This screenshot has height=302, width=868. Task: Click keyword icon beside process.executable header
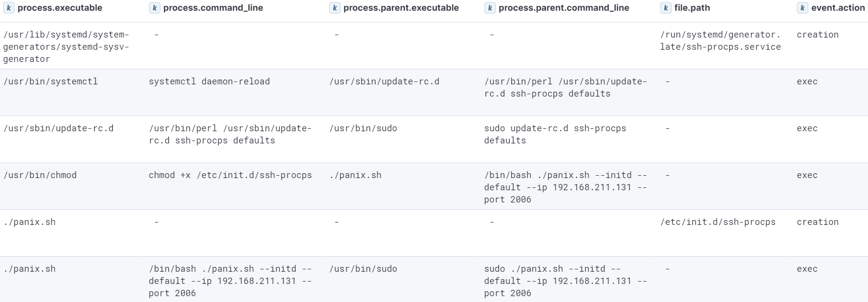click(x=8, y=8)
